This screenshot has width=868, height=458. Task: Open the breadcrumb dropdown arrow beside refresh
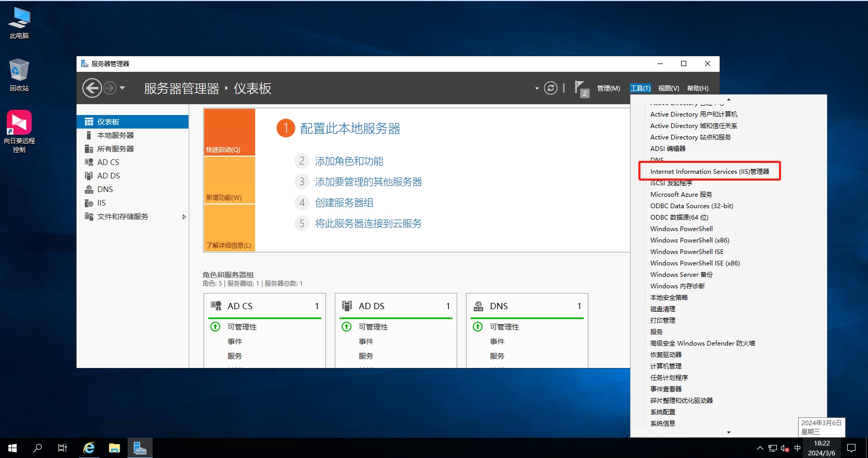[537, 88]
